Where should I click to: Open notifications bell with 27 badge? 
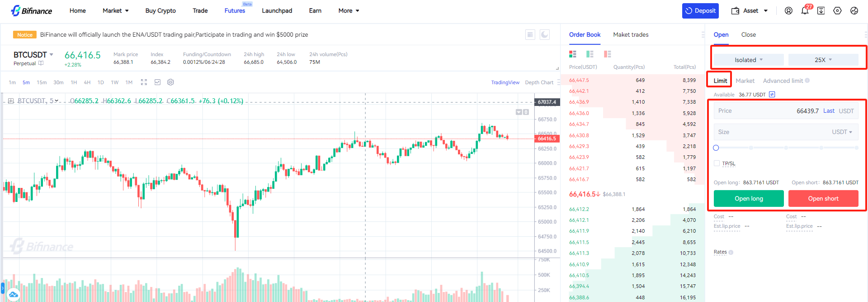(x=805, y=11)
